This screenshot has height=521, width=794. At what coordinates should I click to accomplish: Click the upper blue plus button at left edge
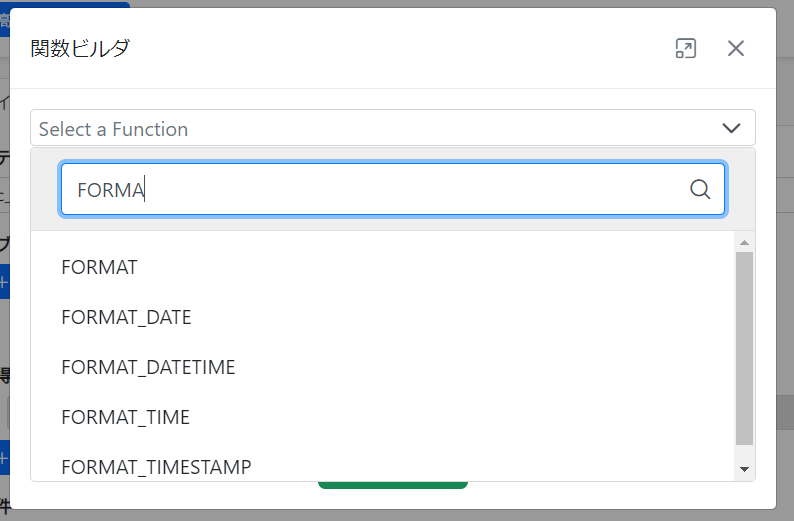[x=3, y=282]
